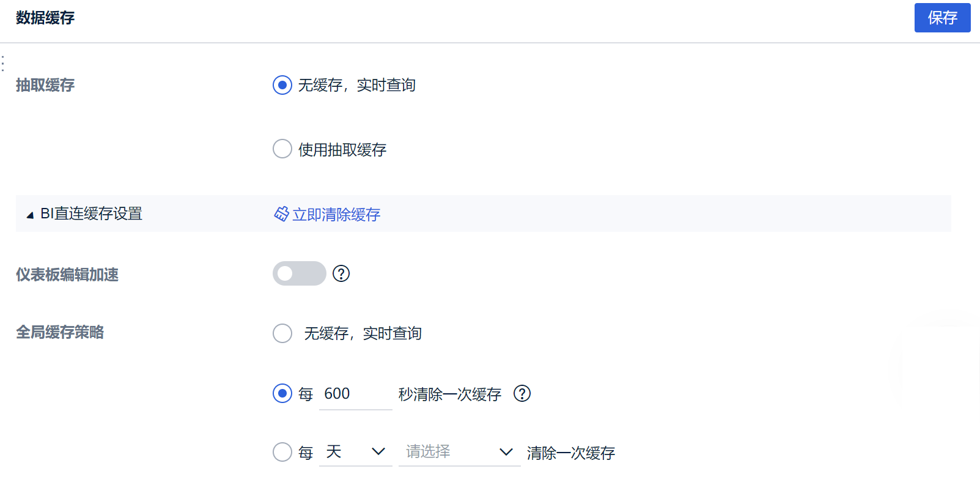The width and height of the screenshot is (980, 485).
Task: Click the 600 seconds input field
Action: (x=355, y=394)
